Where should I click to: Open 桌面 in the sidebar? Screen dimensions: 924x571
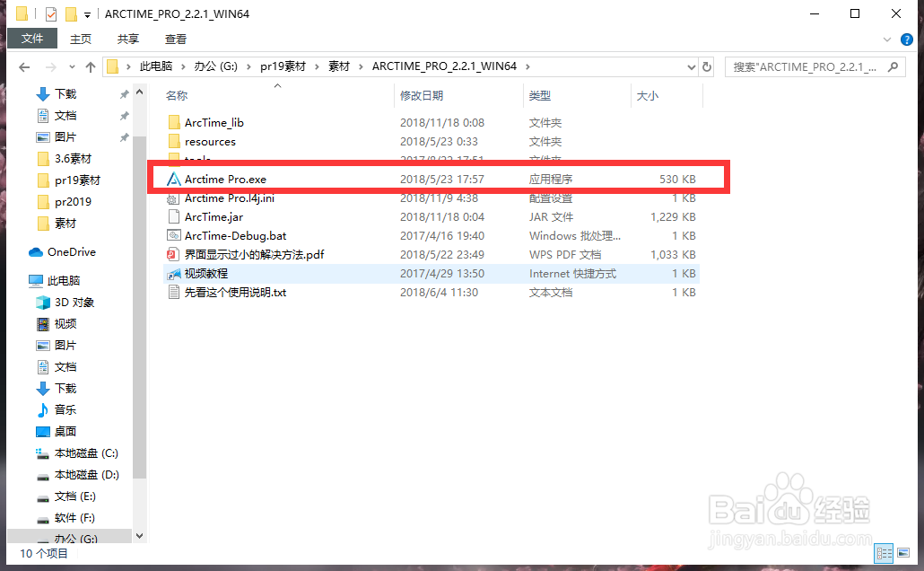tap(65, 432)
